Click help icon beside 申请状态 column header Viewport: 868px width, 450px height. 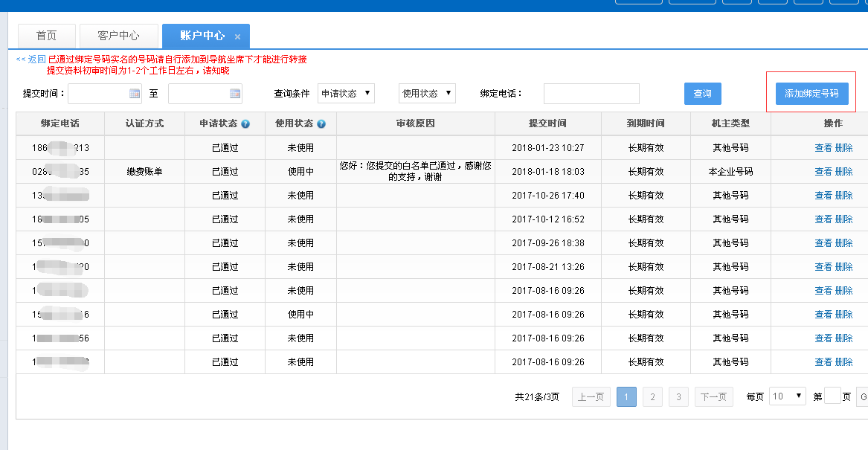[245, 124]
